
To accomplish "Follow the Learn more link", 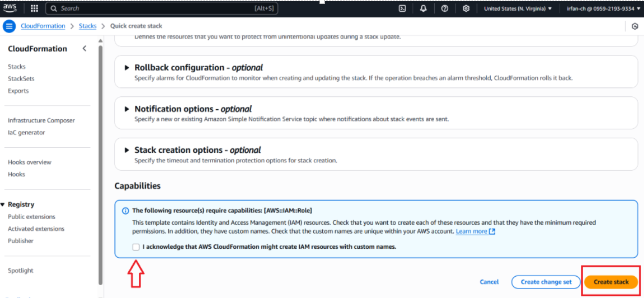I will (472, 231).
